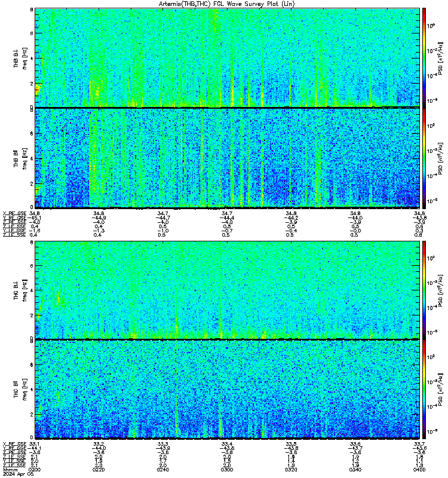Click the THC position value '33.2'
The width and height of the screenshot is (448, 478).
[99, 444]
